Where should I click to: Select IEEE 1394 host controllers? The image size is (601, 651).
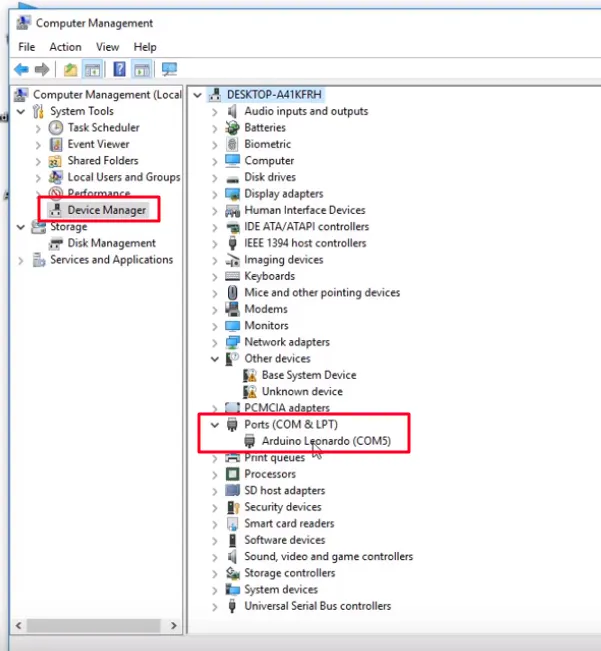pyautogui.click(x=305, y=243)
